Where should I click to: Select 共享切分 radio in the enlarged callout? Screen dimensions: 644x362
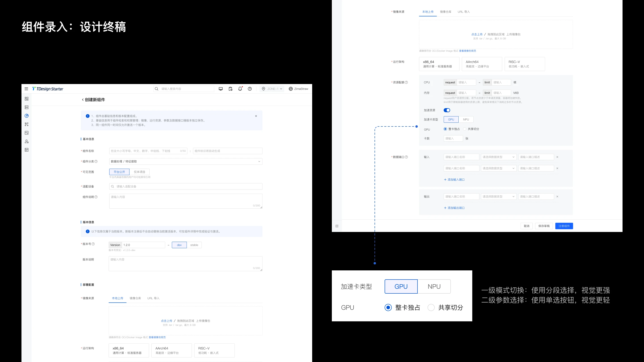(431, 307)
